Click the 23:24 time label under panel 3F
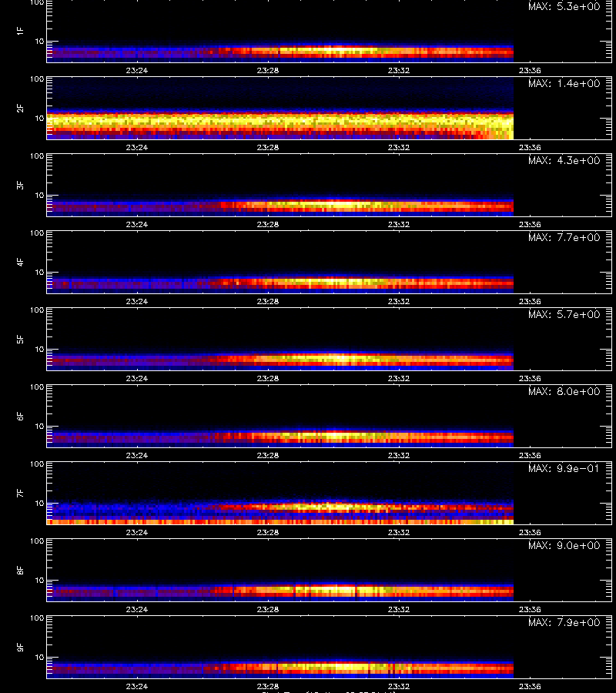 (137, 224)
